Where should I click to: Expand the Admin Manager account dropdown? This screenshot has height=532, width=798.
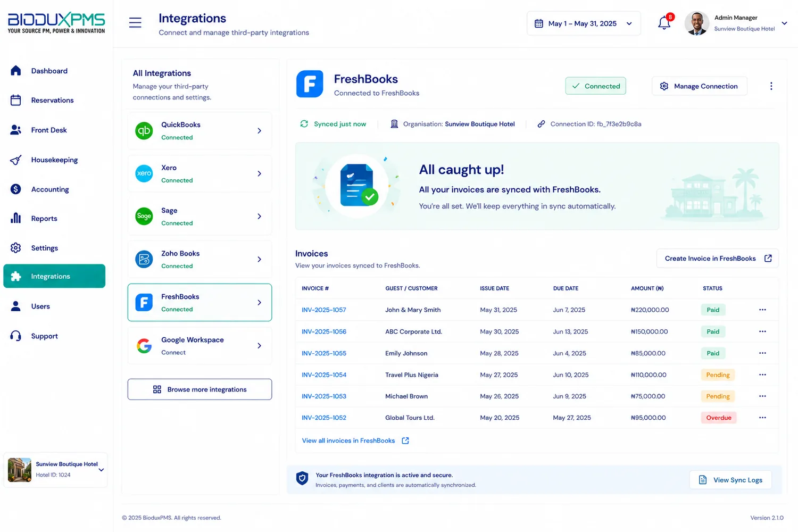(784, 23)
